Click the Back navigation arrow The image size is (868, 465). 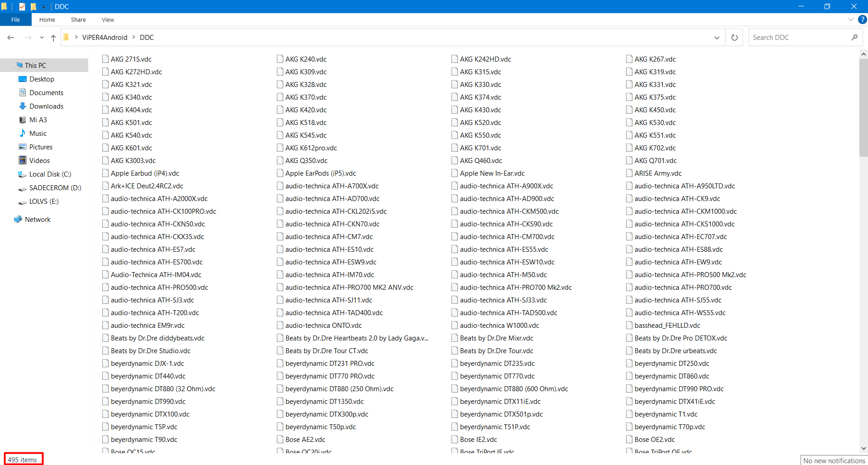tap(11, 38)
